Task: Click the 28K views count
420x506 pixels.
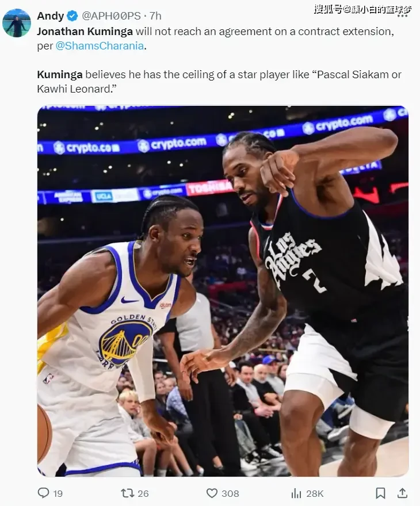Action: point(315,493)
